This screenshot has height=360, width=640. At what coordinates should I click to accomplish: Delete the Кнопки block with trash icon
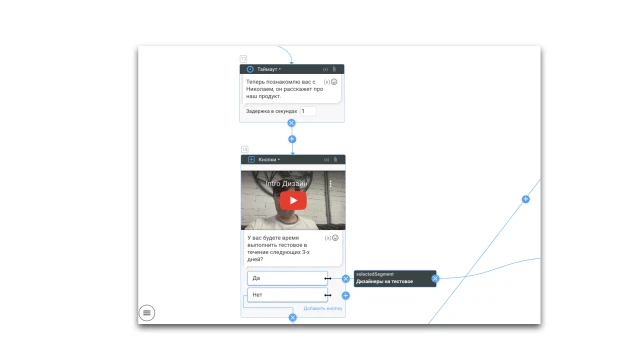click(x=336, y=160)
